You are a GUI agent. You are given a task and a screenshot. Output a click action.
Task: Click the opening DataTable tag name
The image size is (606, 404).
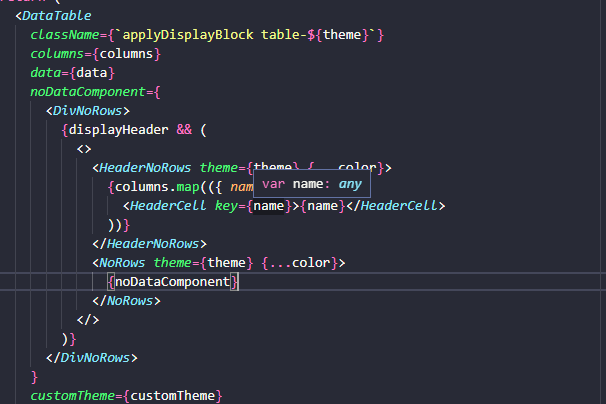pyautogui.click(x=56, y=16)
